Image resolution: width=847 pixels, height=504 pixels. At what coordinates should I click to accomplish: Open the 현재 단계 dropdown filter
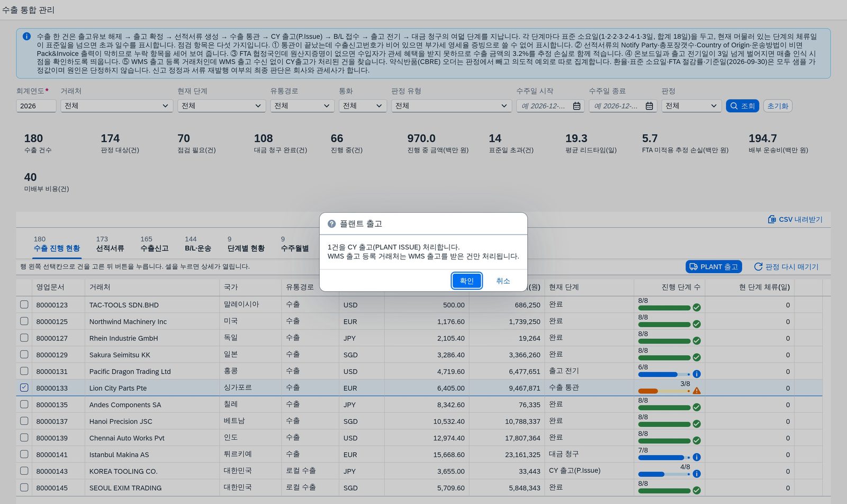tap(221, 106)
